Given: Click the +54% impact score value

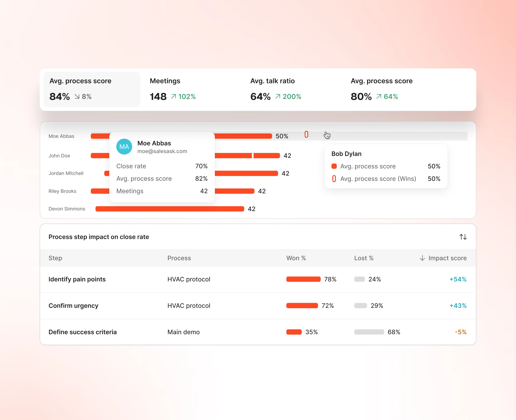Looking at the screenshot, I should 458,279.
